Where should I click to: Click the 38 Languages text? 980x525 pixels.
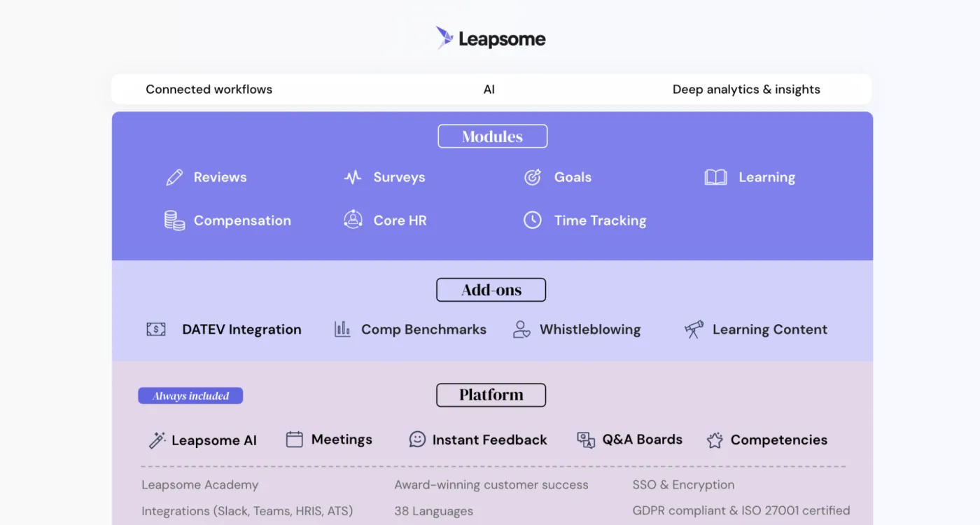pos(433,511)
